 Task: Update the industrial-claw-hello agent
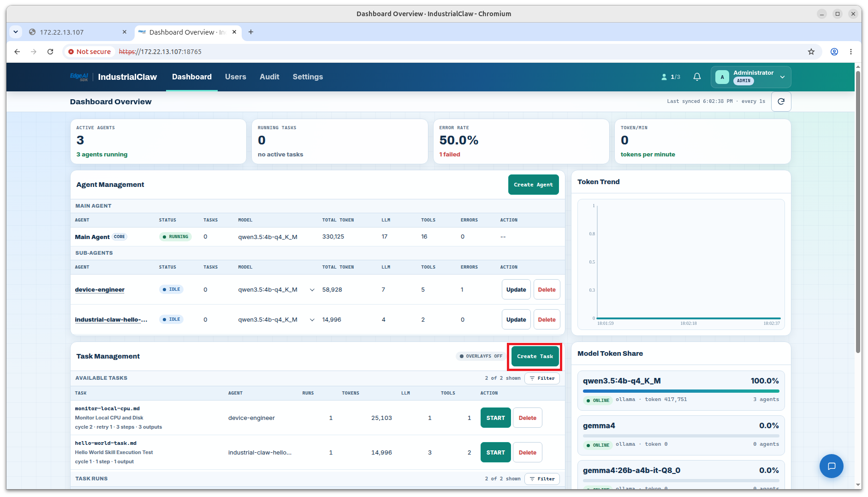point(516,320)
